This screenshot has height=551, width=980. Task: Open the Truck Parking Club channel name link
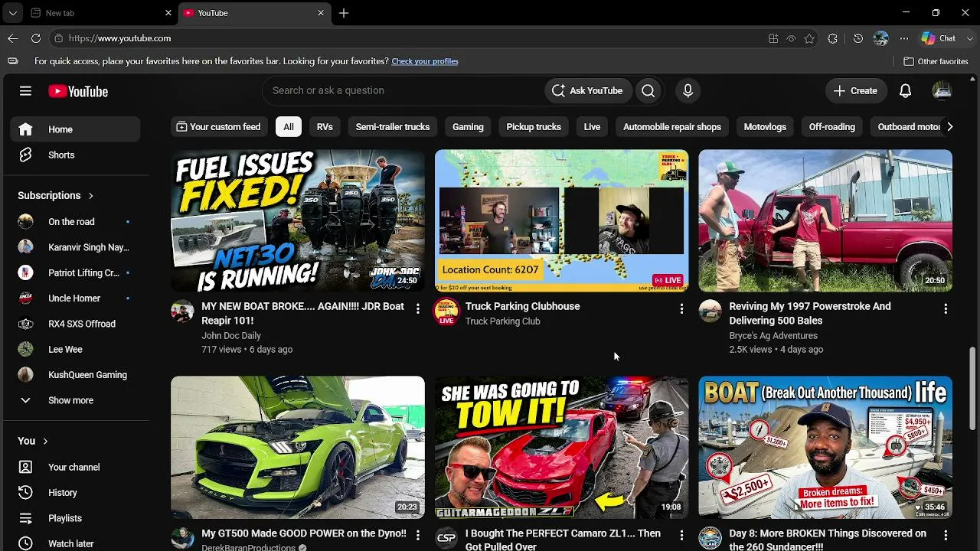pyautogui.click(x=503, y=321)
